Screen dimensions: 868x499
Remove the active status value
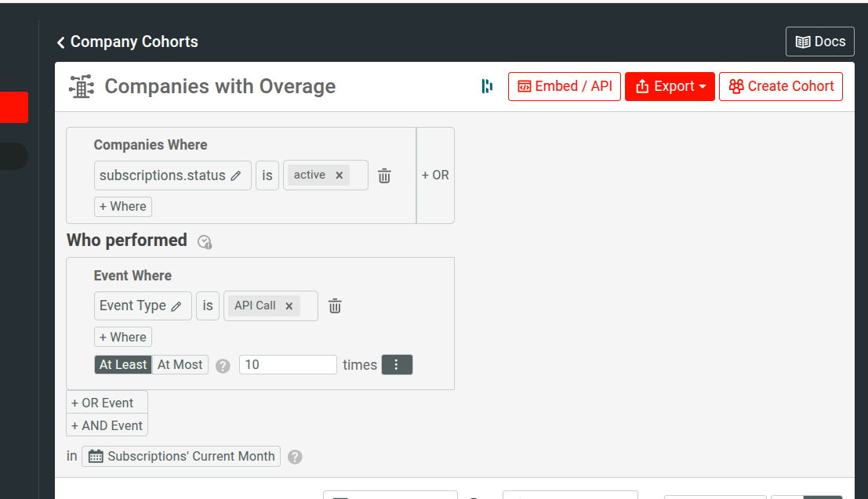point(339,175)
